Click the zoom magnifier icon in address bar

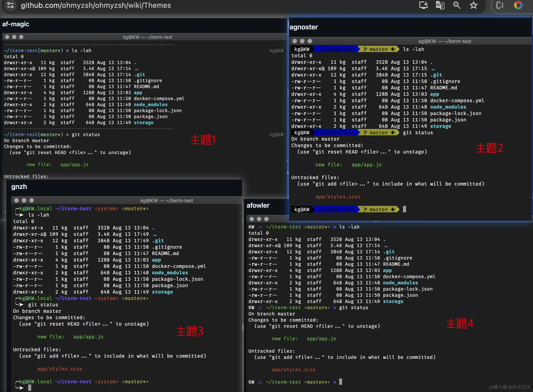pyautogui.click(x=457, y=5)
